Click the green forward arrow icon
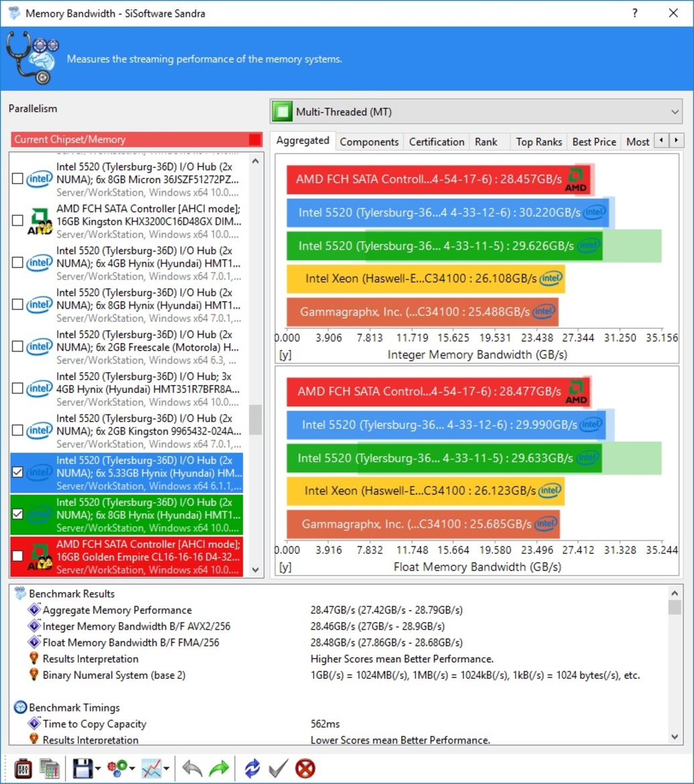Viewport: 694px width, 784px height. coord(219,769)
